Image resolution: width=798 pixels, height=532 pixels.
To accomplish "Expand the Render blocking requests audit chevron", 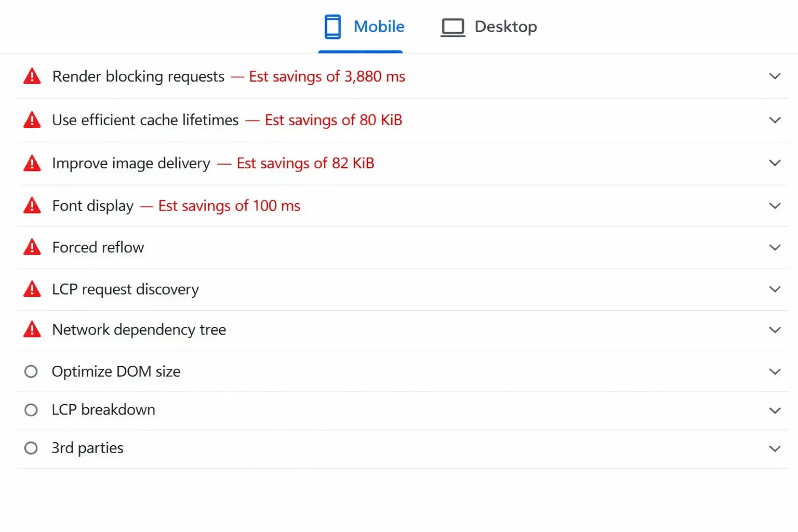I will click(774, 76).
